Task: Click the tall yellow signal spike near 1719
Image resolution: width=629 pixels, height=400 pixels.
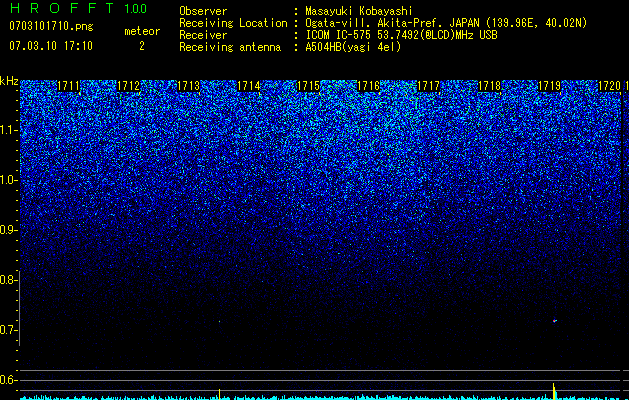Action: 554,391
